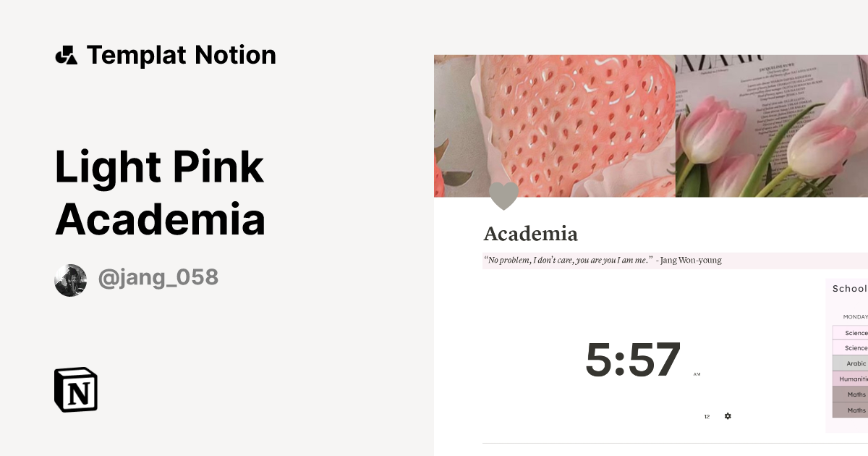Screen dimensions: 868x456
Task: Click the Academia page title
Action: coord(530,234)
